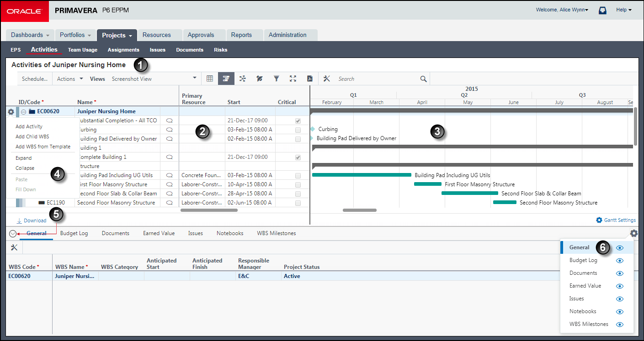The width and height of the screenshot is (644, 341).
Task: Open the Earned Value detail tab
Action: coord(159,233)
